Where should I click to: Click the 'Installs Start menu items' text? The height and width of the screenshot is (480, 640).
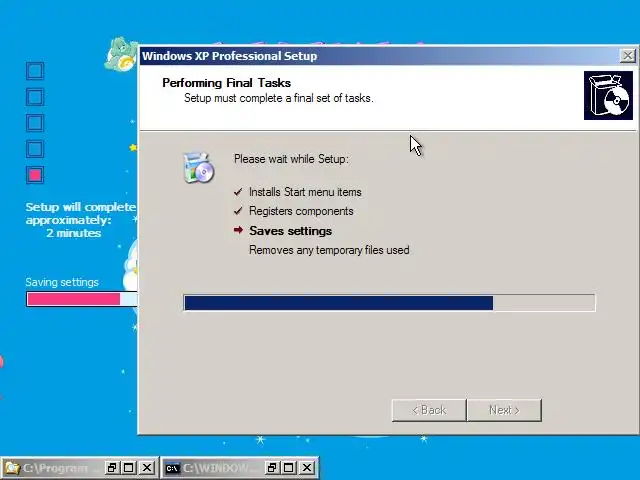click(x=305, y=192)
